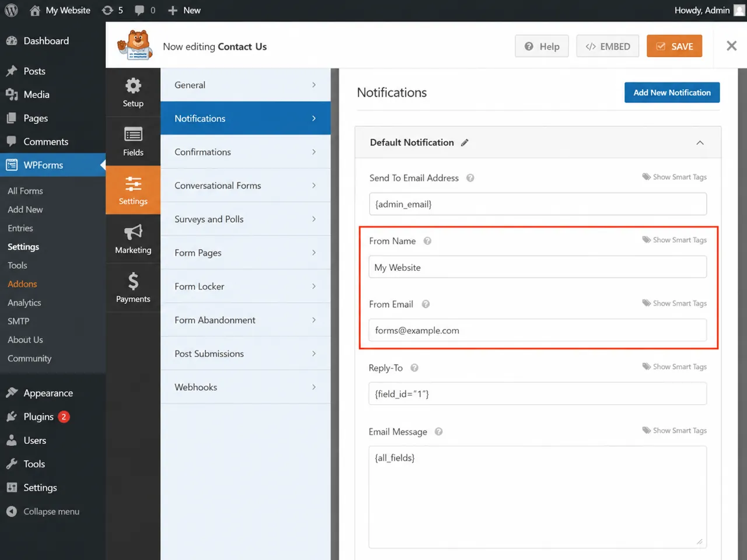Show Smart Tags for From Email
747x560 pixels.
pos(675,303)
